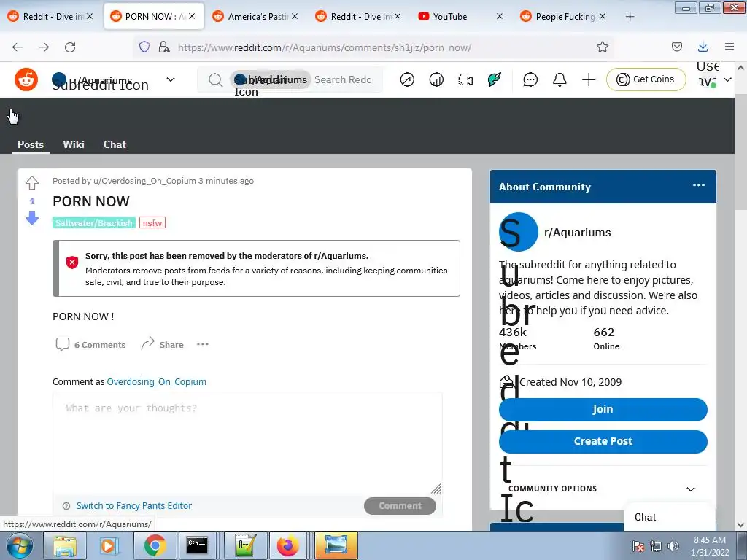The height and width of the screenshot is (560, 747).
Task: Switch to subreddit Chat tab
Action: tap(115, 144)
